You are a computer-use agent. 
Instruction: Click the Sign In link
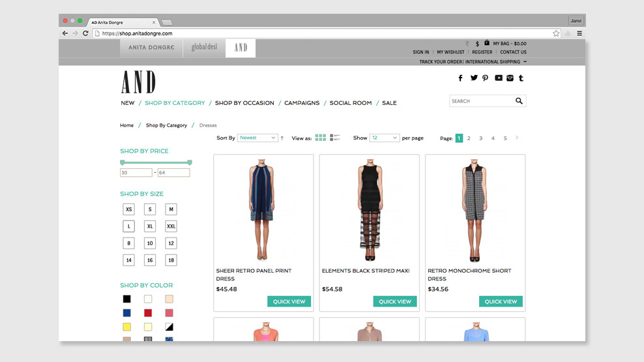(420, 52)
